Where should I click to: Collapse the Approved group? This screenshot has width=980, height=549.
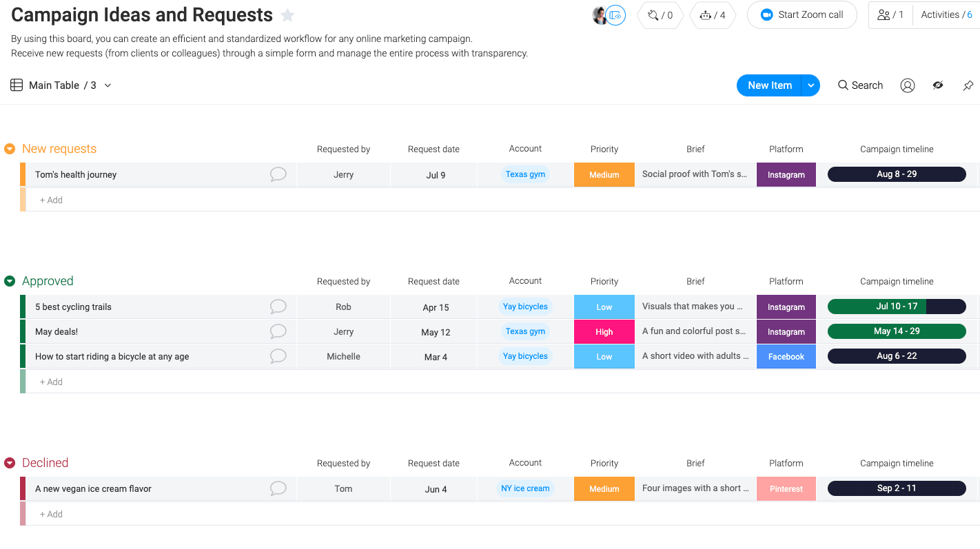pos(10,281)
